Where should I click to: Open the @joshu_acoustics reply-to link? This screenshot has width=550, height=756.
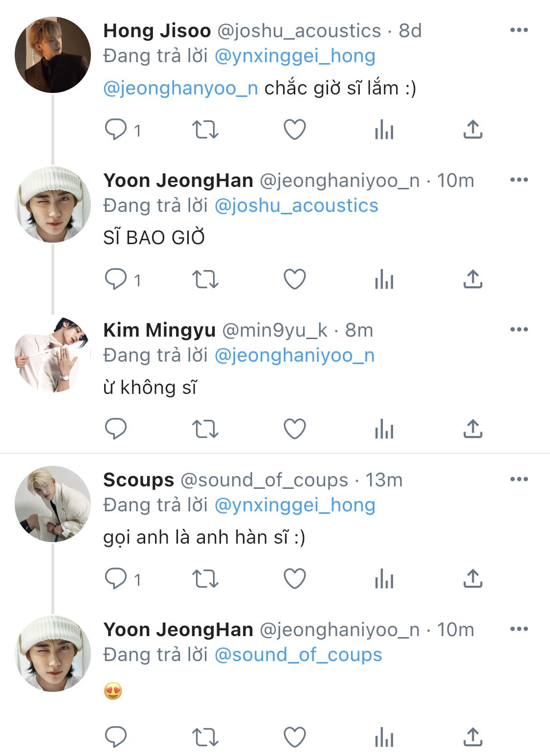click(x=296, y=206)
